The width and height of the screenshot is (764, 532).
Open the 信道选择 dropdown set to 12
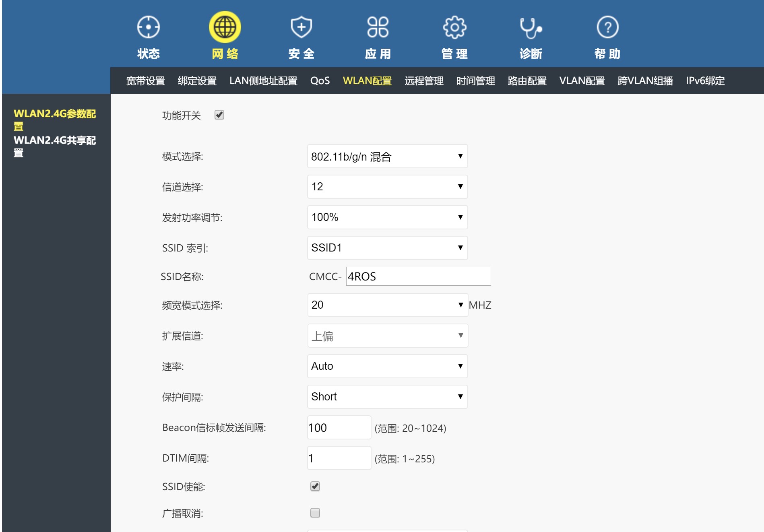[x=387, y=186]
